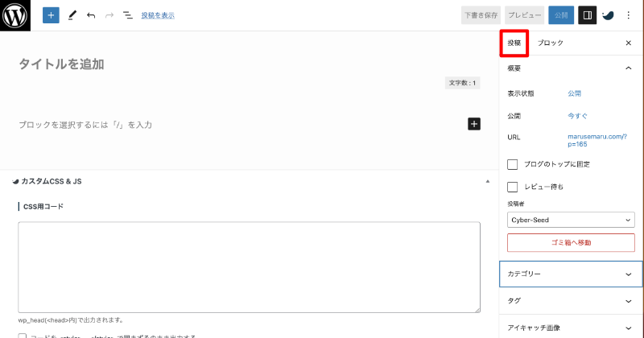Switch to the ブロック tab
Screen dimensions: 644x338
coord(551,43)
